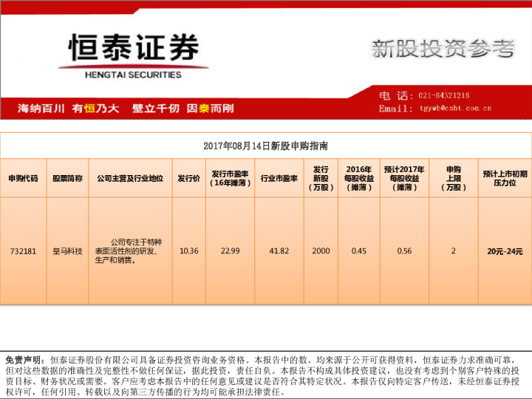Select issue P/E cell 22.99
Screen dimensions: 532x399
(230, 251)
